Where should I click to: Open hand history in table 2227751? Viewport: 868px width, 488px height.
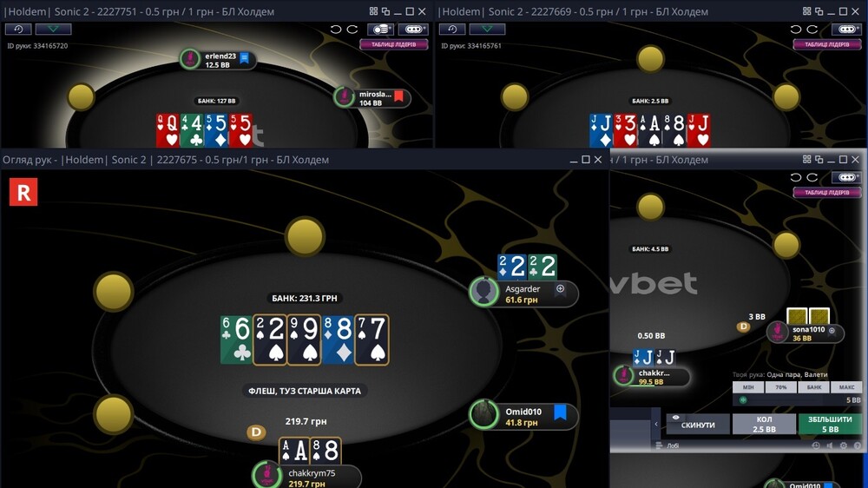[x=17, y=29]
